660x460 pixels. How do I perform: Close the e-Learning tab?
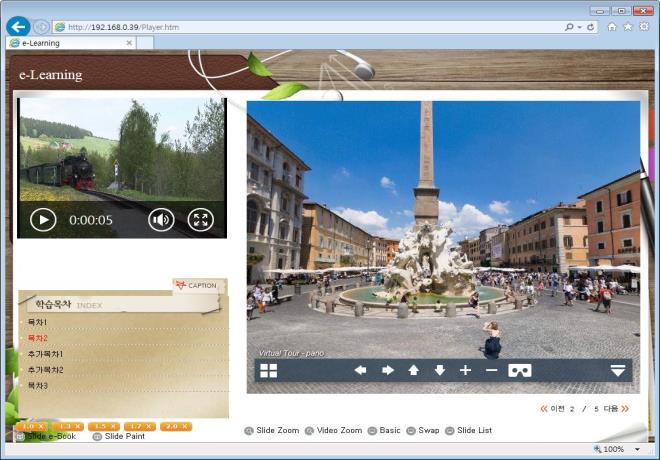[129, 43]
